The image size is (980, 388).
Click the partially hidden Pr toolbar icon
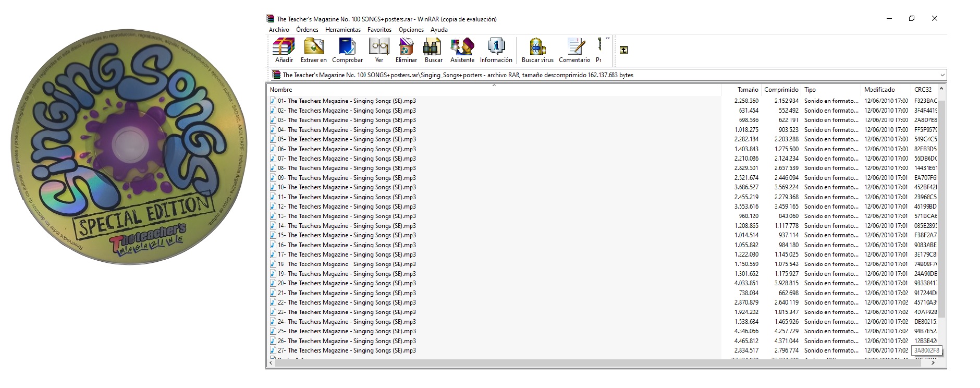pos(599,44)
